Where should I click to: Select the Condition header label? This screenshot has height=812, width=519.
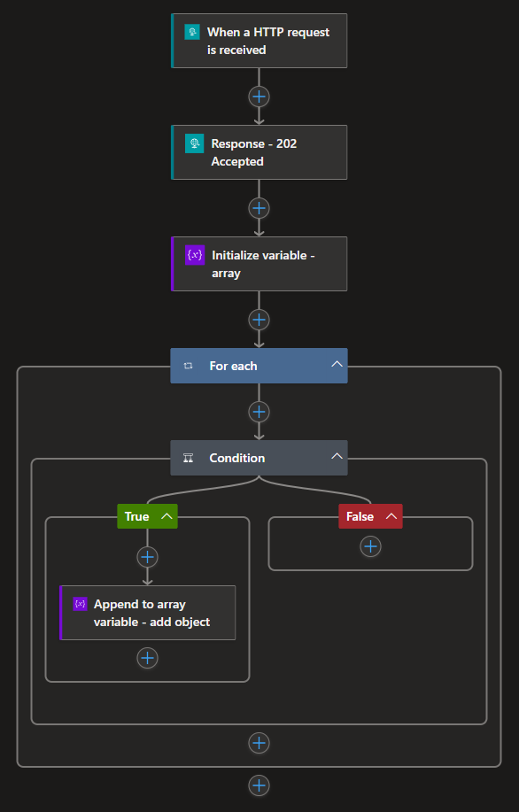click(237, 458)
